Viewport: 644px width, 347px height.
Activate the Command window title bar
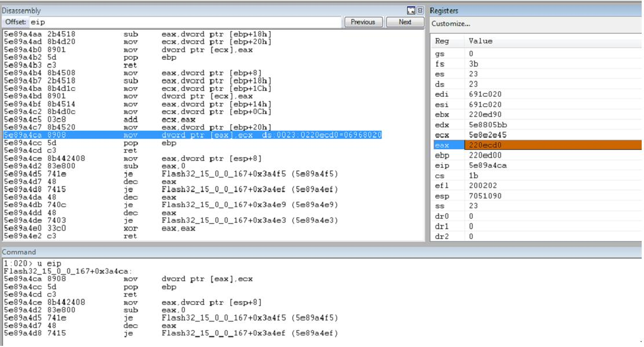(321, 252)
